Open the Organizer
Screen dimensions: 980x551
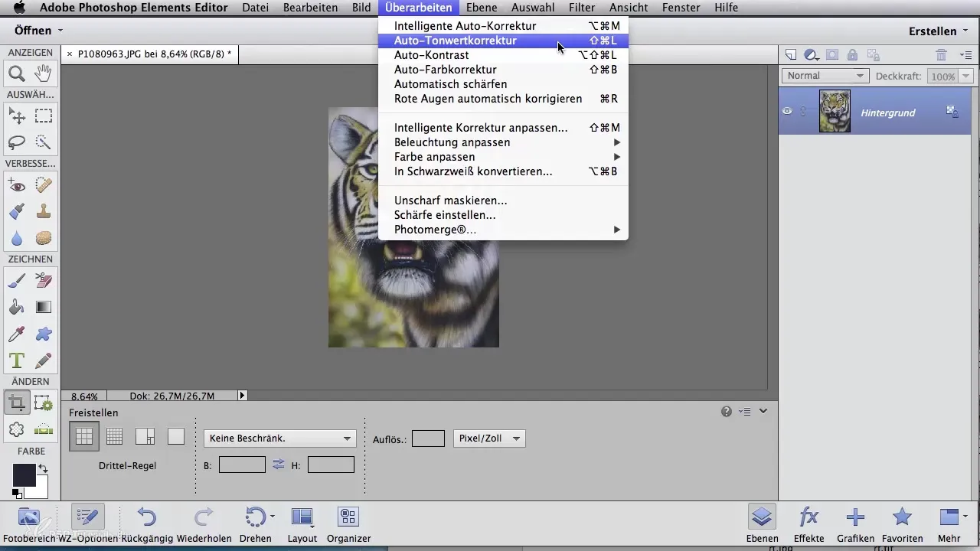pos(348,523)
